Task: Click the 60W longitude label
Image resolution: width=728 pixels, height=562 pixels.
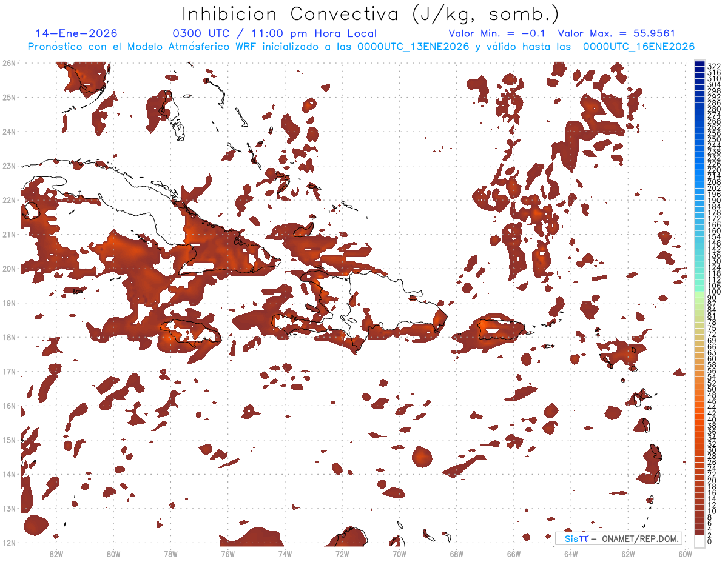Action: (x=685, y=553)
